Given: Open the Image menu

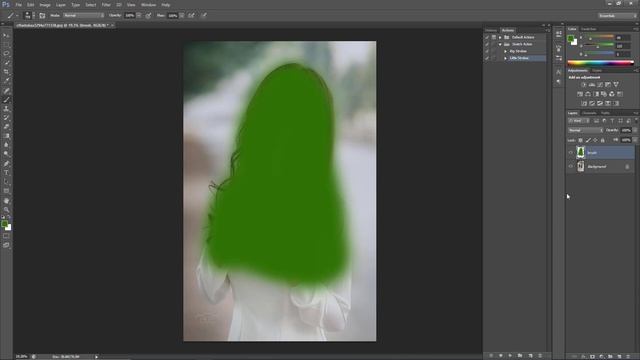Looking at the screenshot, I should pyautogui.click(x=45, y=5).
